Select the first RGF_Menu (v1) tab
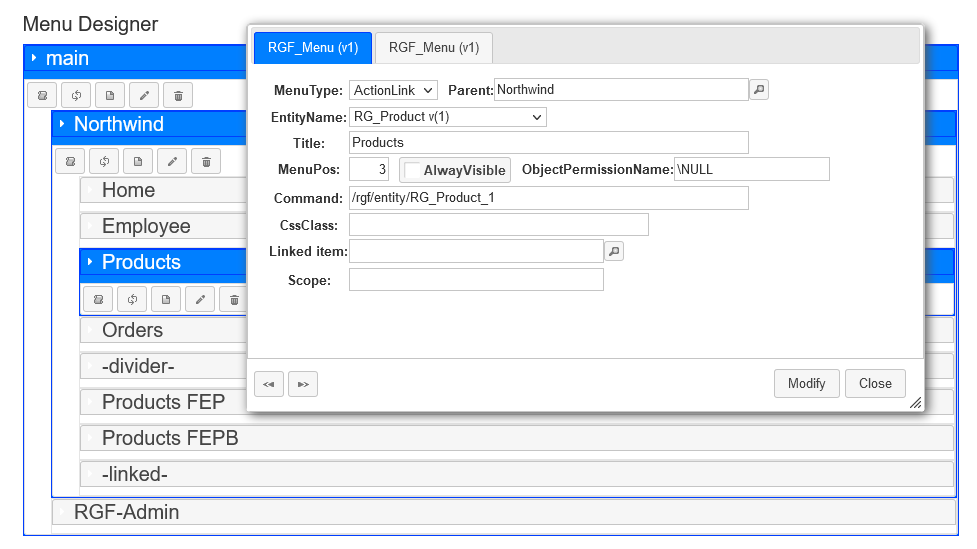Viewport: 977px width, 549px height. point(313,48)
